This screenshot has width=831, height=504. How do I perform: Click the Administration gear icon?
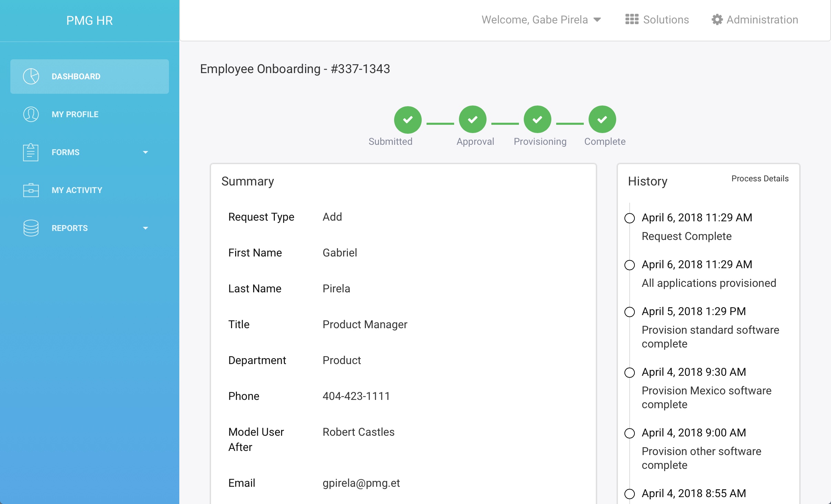tap(717, 19)
